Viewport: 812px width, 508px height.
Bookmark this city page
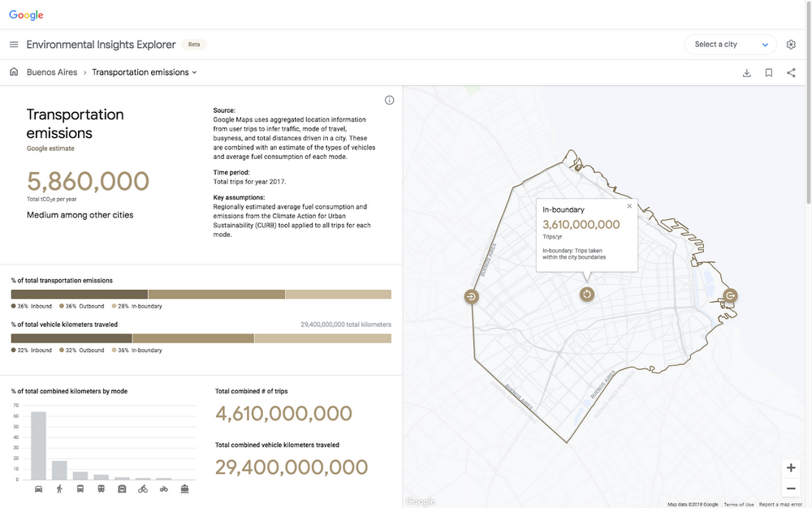coord(768,73)
